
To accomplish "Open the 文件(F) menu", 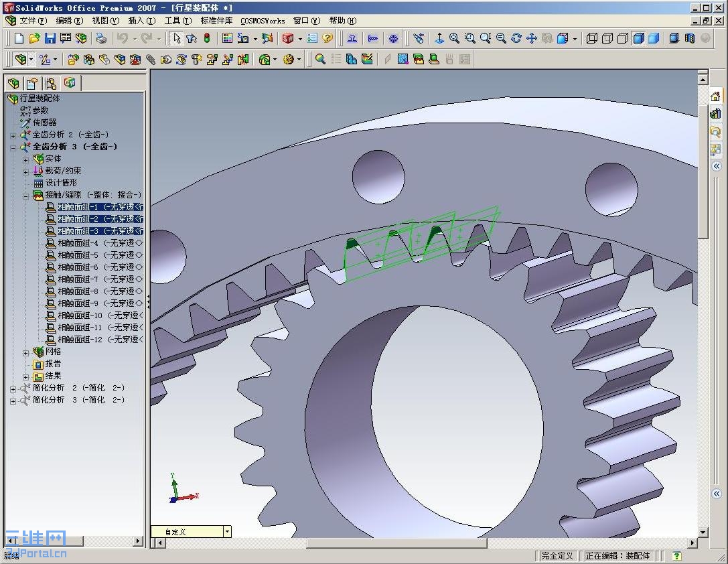I will click(x=33, y=20).
